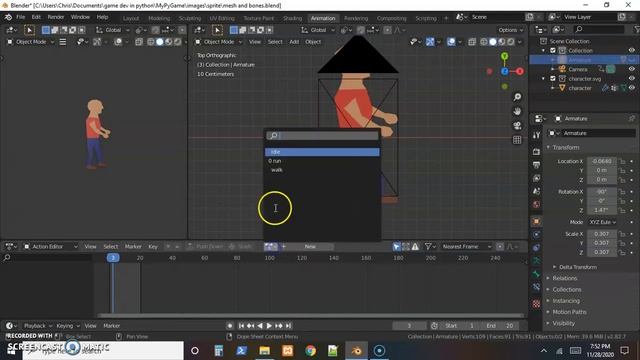
Task: Open Action Editor mode dropdown
Action: 50,247
